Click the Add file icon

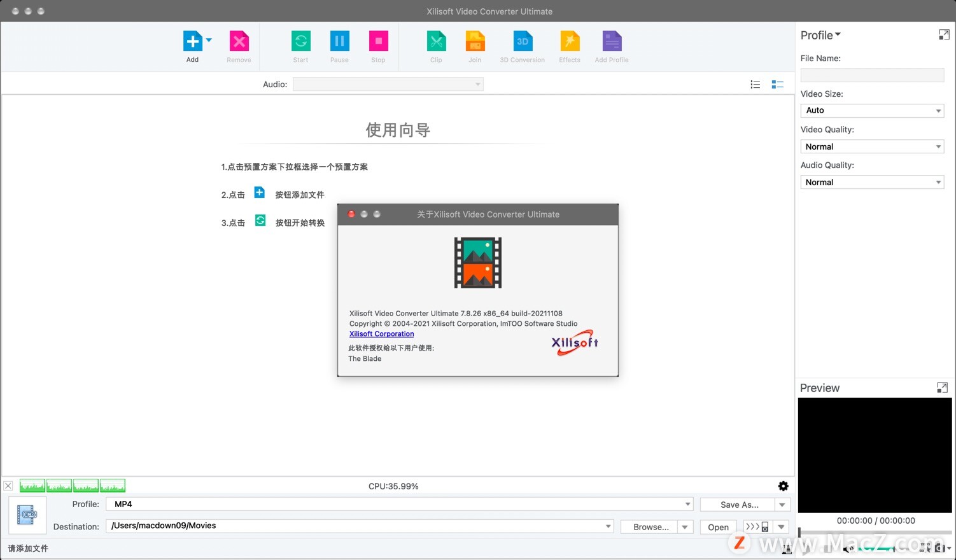click(192, 41)
